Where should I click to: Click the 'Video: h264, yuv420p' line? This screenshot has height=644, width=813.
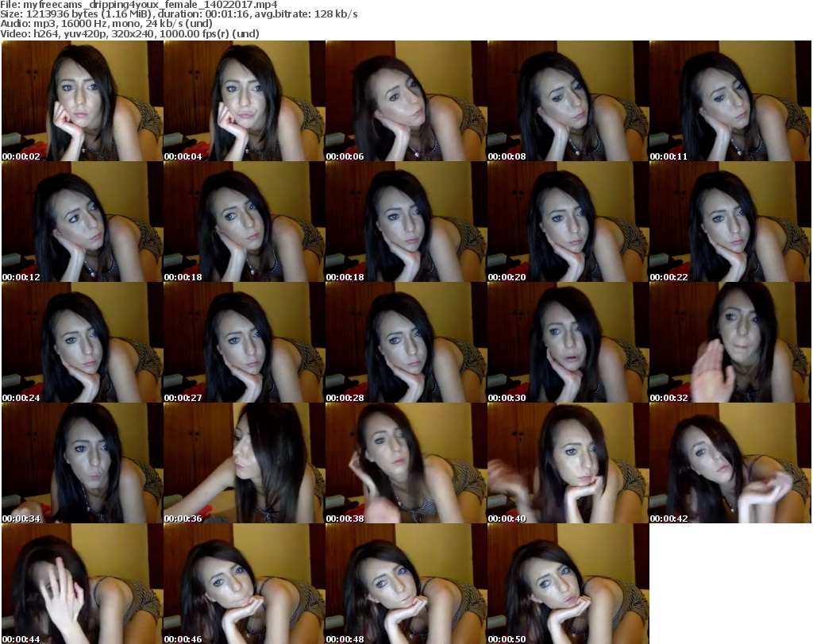click(129, 33)
